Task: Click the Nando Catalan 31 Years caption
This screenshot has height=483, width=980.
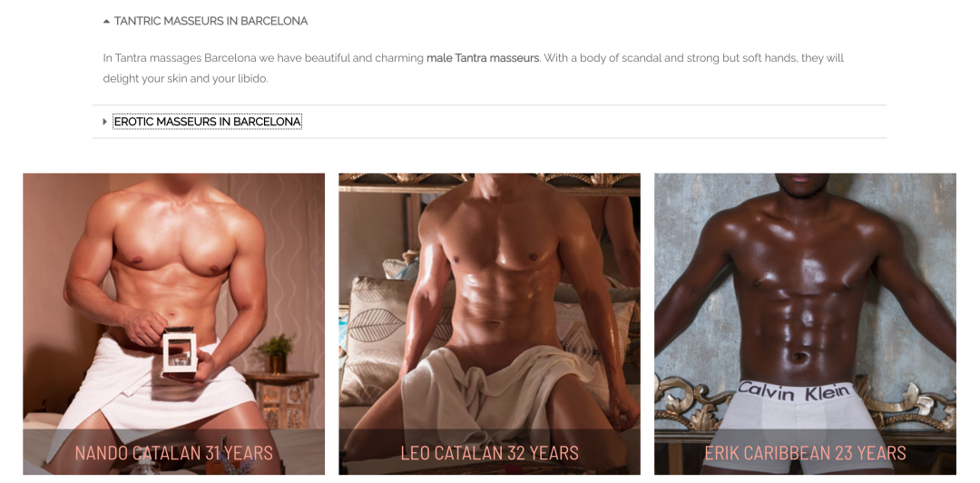Action: tap(173, 452)
